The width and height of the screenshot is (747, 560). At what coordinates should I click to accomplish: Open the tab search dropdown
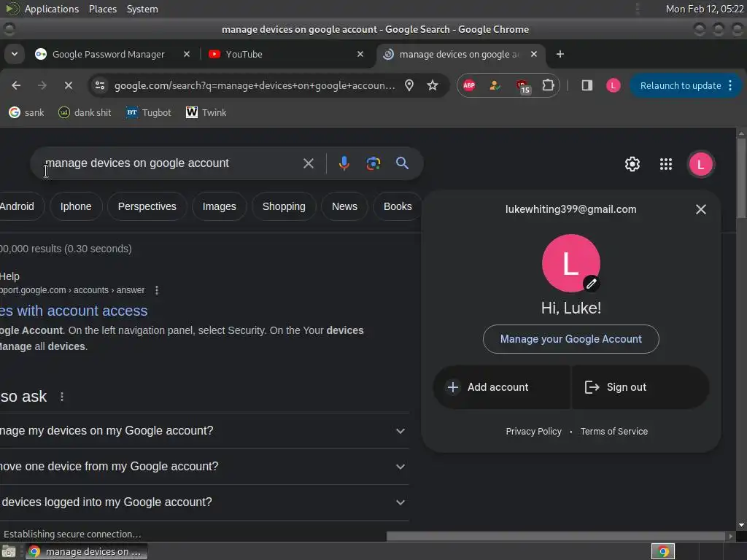click(x=15, y=54)
